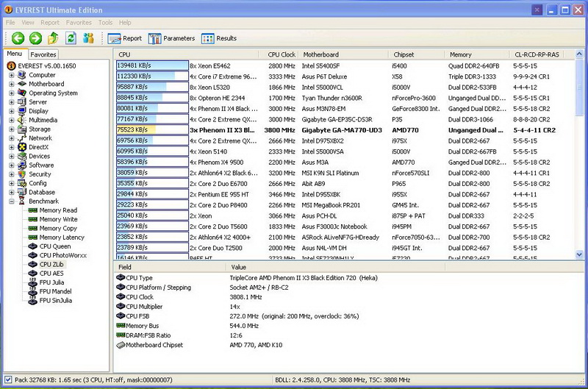This screenshot has width=588, height=389.
Task: Select the DirectX tree icon
Action: 22,146
